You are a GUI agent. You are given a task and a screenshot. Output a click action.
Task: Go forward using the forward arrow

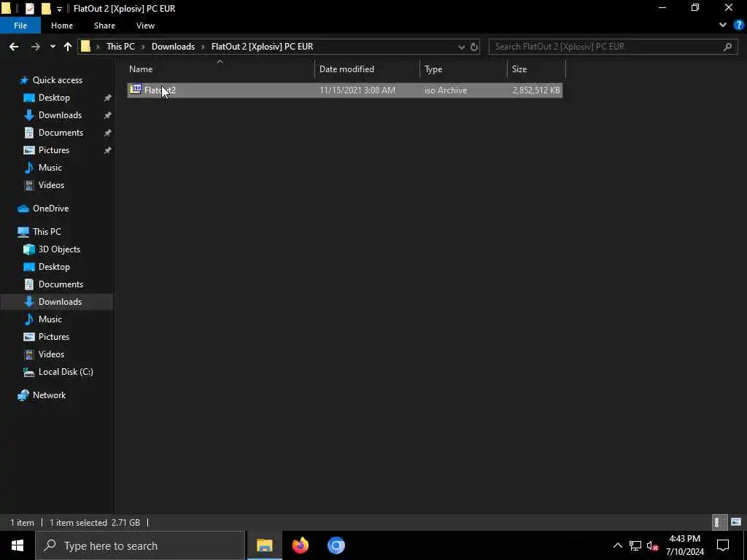(35, 47)
